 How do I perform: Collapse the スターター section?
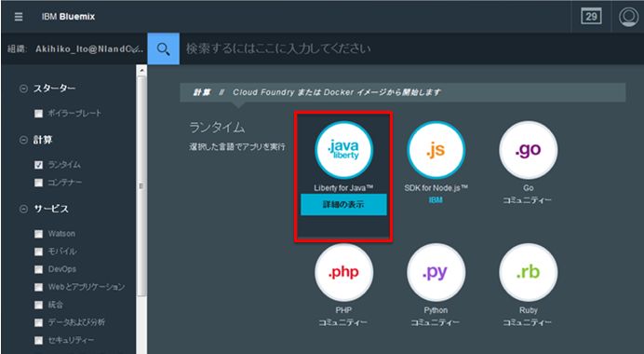click(24, 88)
